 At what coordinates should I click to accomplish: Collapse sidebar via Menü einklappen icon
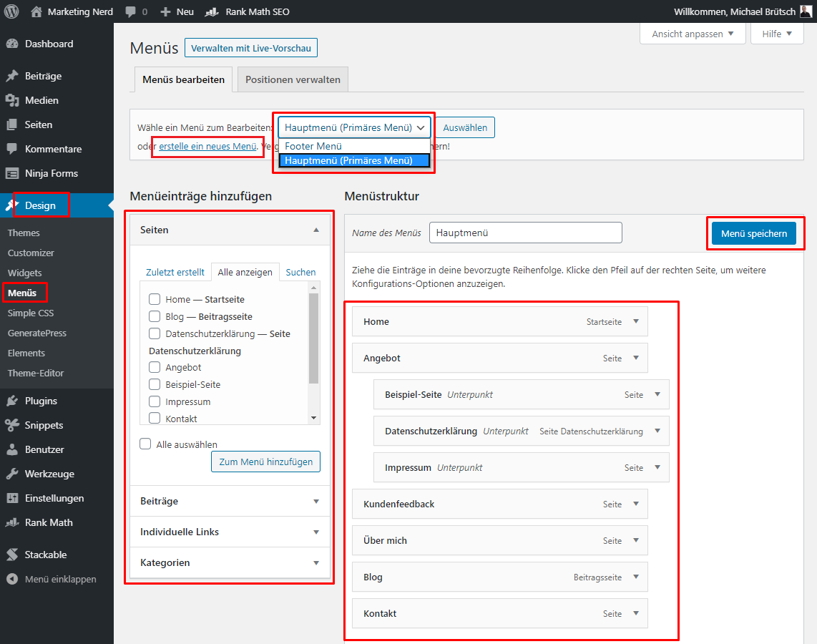tap(12, 579)
